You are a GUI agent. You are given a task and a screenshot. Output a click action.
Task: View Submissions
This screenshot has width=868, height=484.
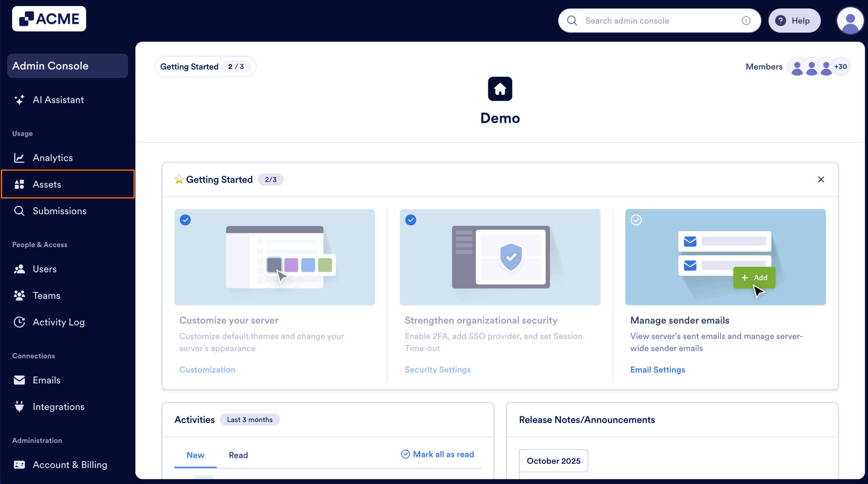pyautogui.click(x=59, y=211)
